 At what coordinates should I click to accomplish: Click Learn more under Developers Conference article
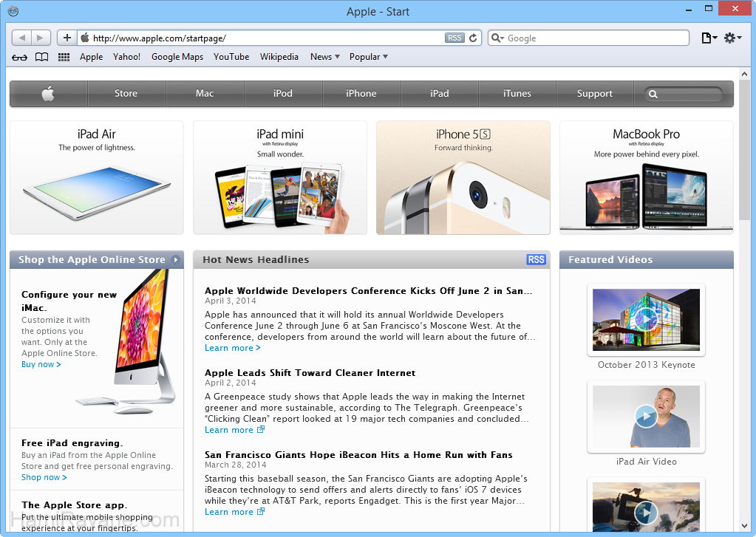click(232, 348)
